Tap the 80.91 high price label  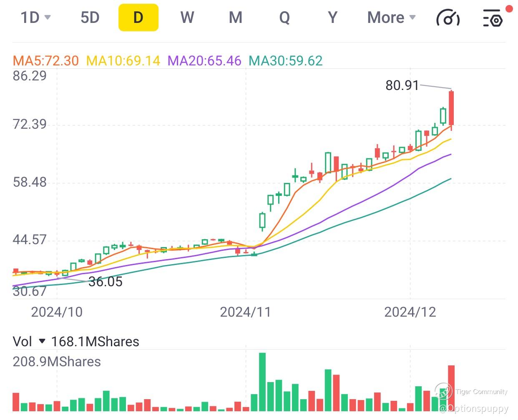402,85
